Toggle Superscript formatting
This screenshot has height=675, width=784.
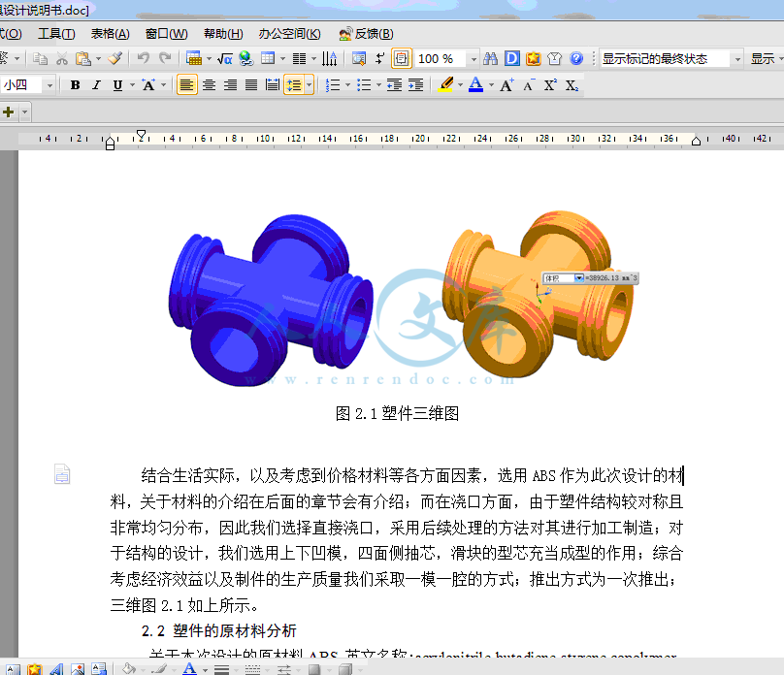(550, 85)
